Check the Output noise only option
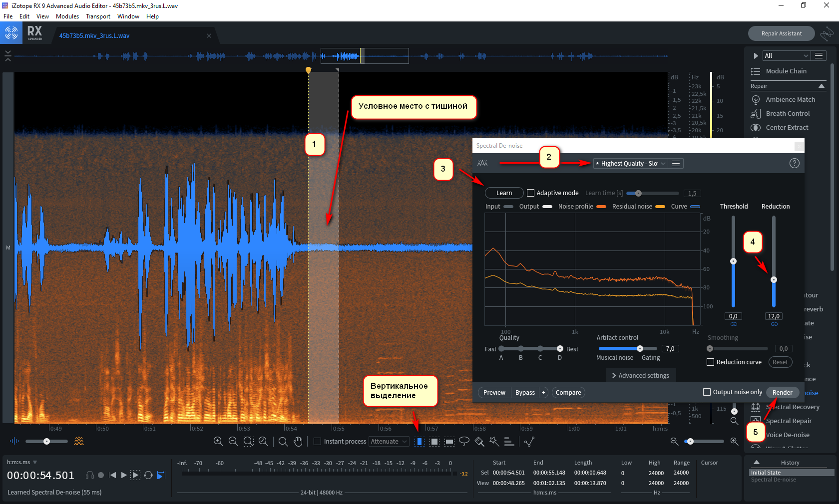 (x=707, y=392)
